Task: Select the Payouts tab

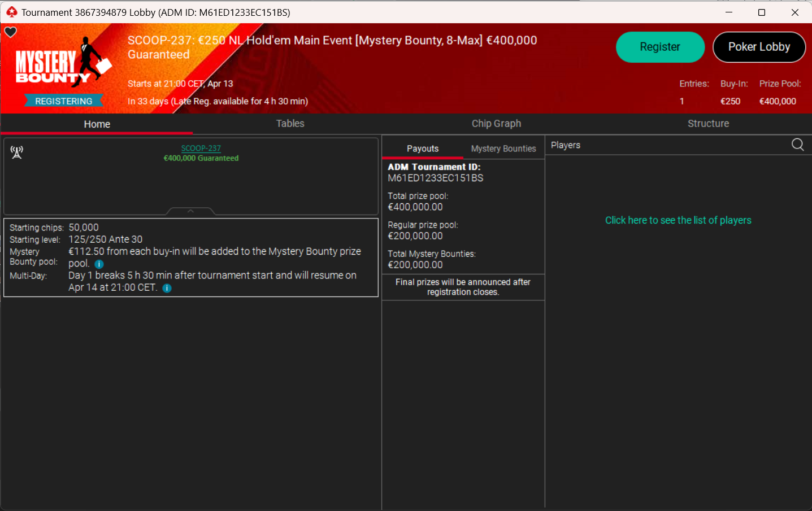Action: (423, 149)
